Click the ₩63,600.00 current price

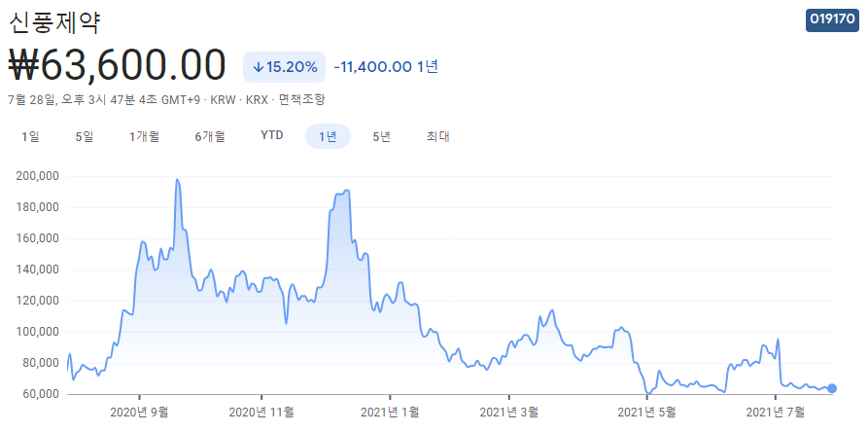118,66
